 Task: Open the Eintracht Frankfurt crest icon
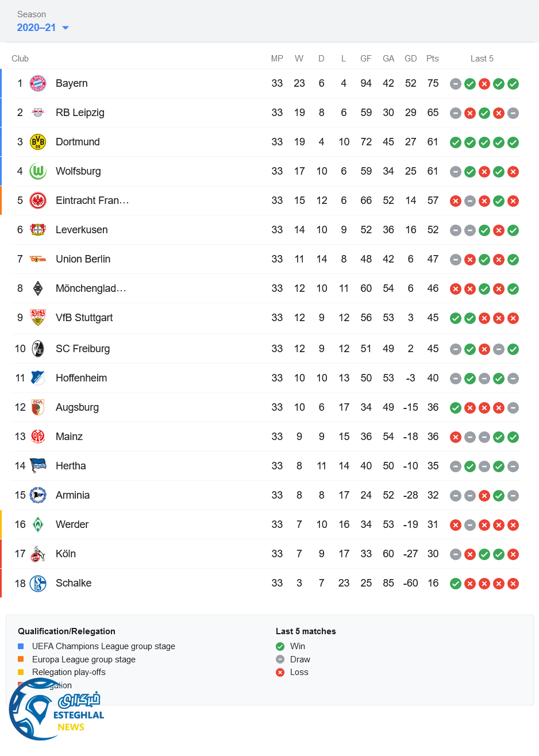click(38, 200)
